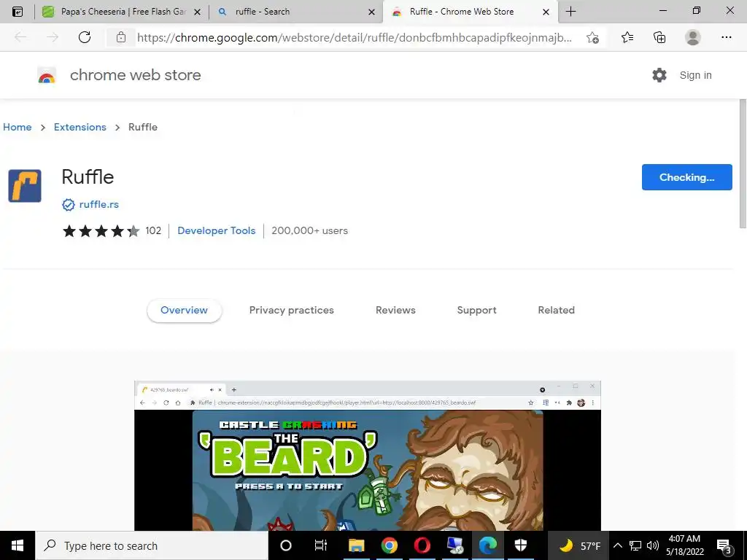Click the chrome web store heading

135,75
